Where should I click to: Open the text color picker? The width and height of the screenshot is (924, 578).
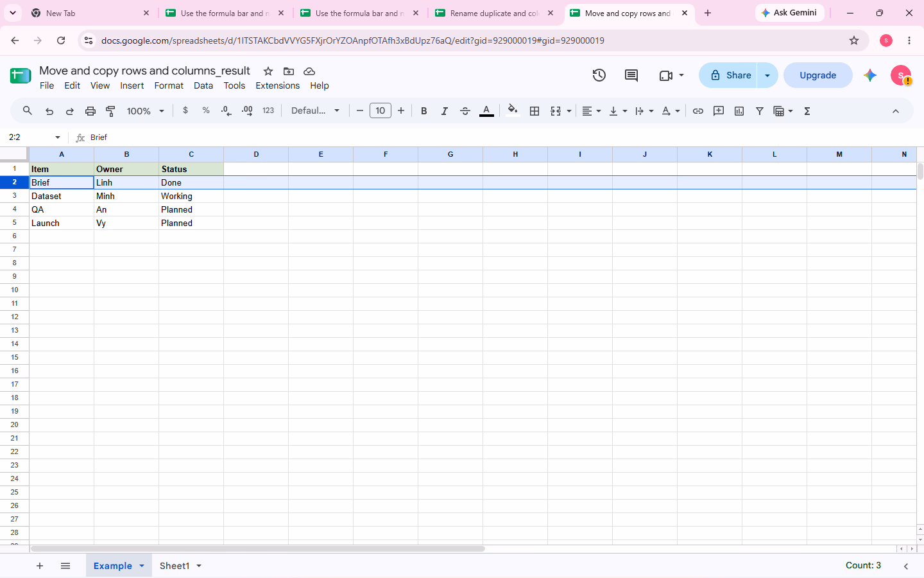pos(487,111)
